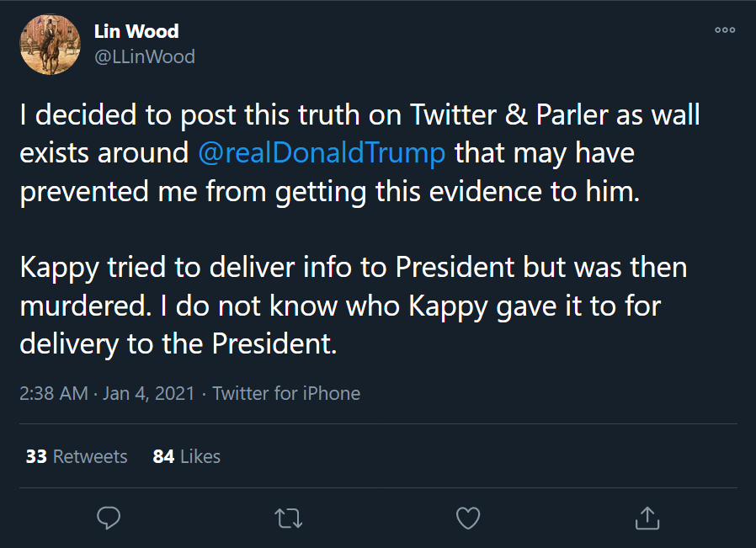Image resolution: width=756 pixels, height=548 pixels.
Task: Click the last line delivery to the President
Action: (178, 344)
